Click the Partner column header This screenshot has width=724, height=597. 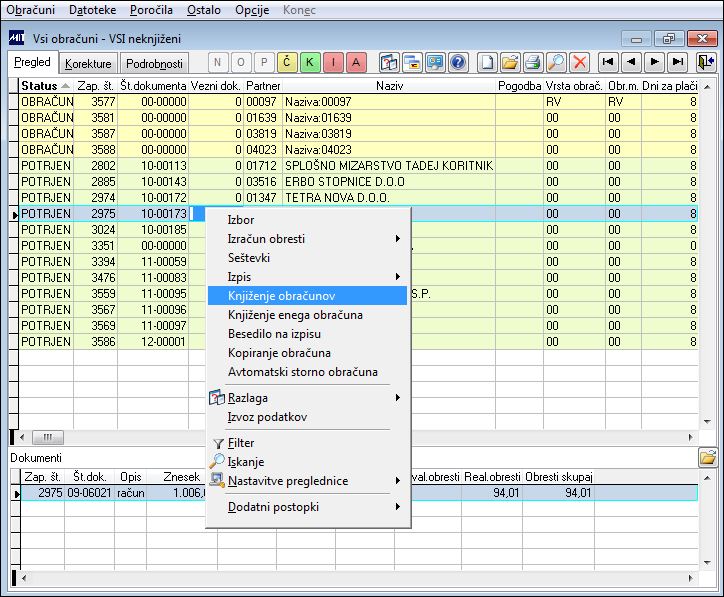click(x=263, y=85)
